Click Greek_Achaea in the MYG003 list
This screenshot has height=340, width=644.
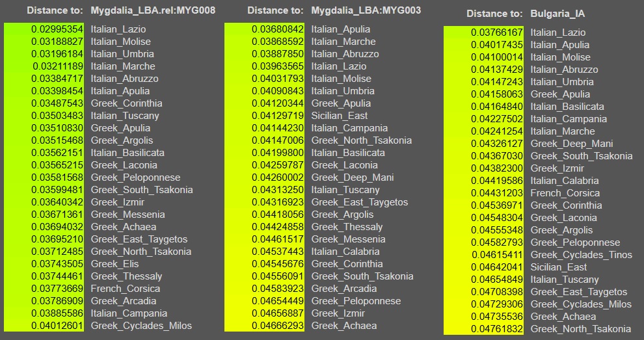343,326
